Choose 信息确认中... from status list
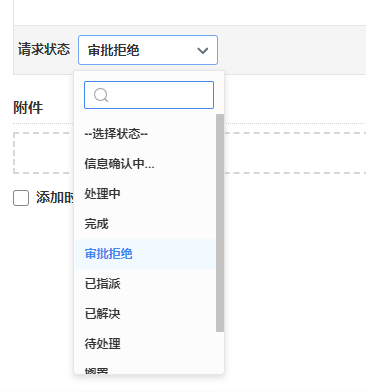This screenshot has height=392, width=366. point(145,164)
